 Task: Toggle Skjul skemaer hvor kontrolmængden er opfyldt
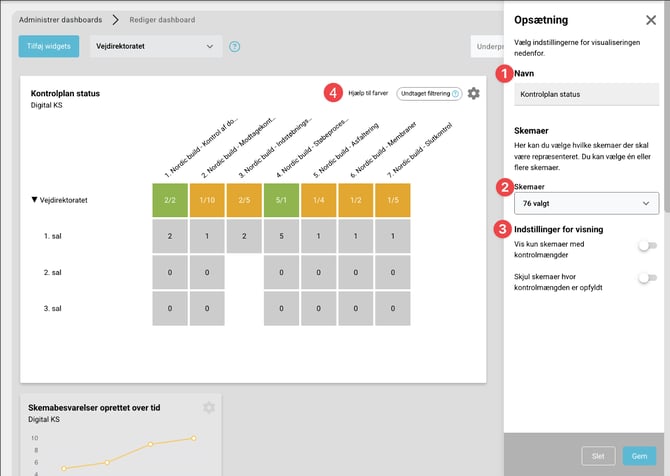click(651, 278)
